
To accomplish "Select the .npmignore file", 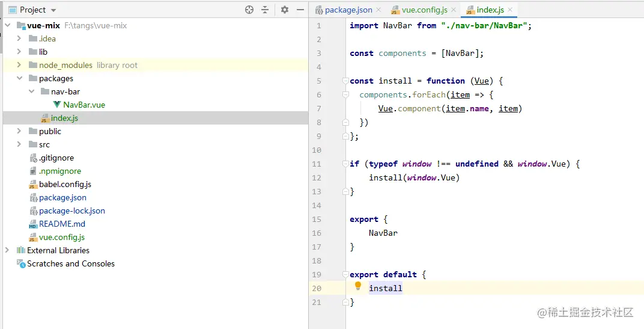I will [60, 171].
